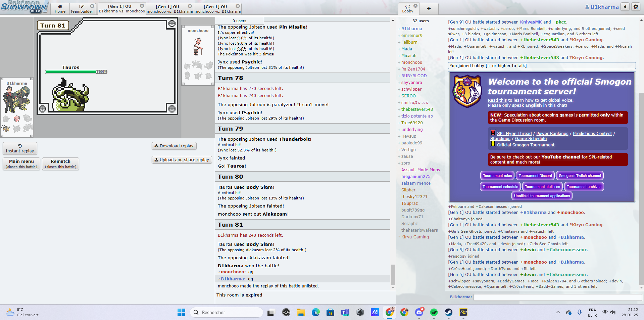Viewport: 644px width, 320px height.
Task: Click Upload and share replay
Action: point(182,160)
